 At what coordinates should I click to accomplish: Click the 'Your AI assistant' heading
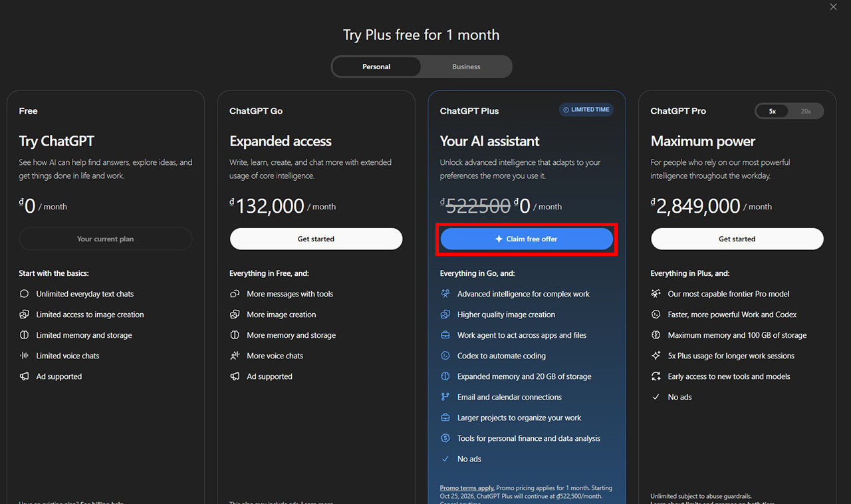(x=489, y=141)
